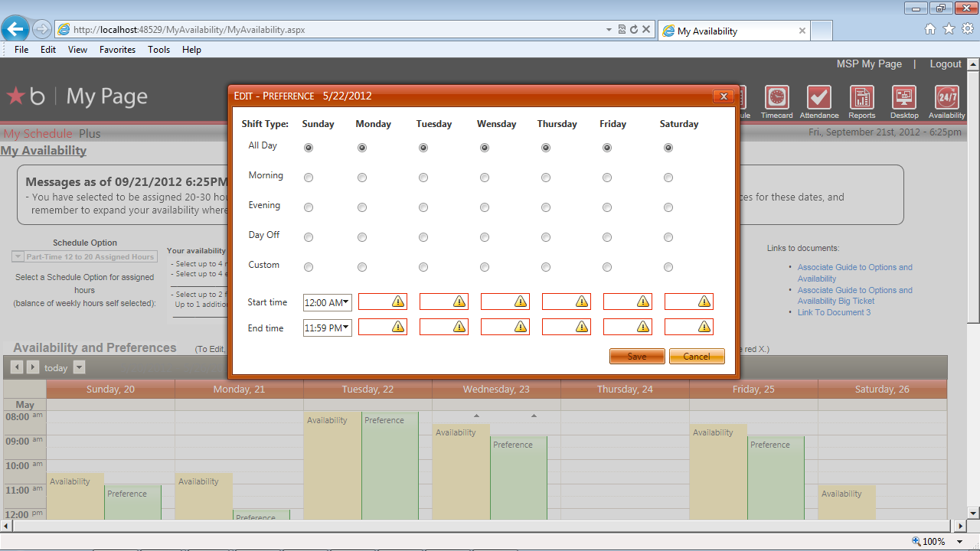980x551 pixels.
Task: Open the Help menu
Action: [x=191, y=50]
